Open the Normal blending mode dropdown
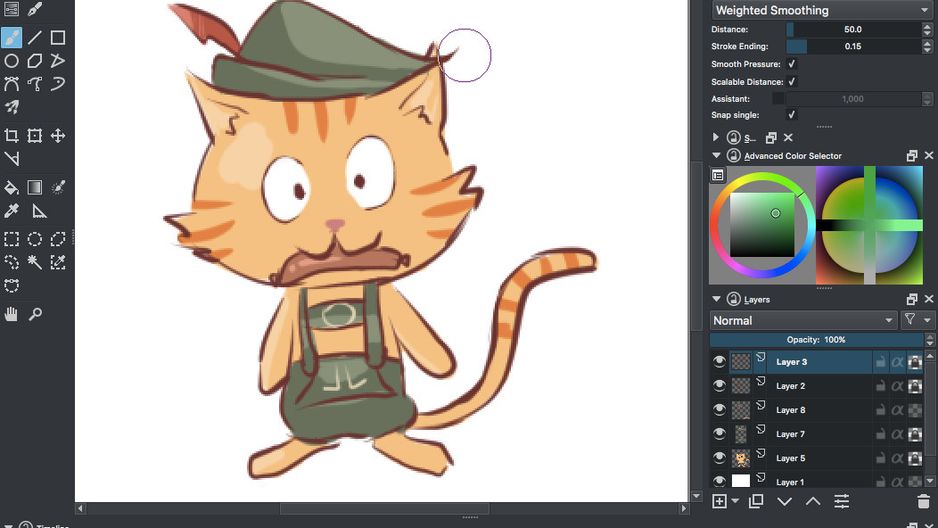Viewport: 938px width, 528px height. 803,321
